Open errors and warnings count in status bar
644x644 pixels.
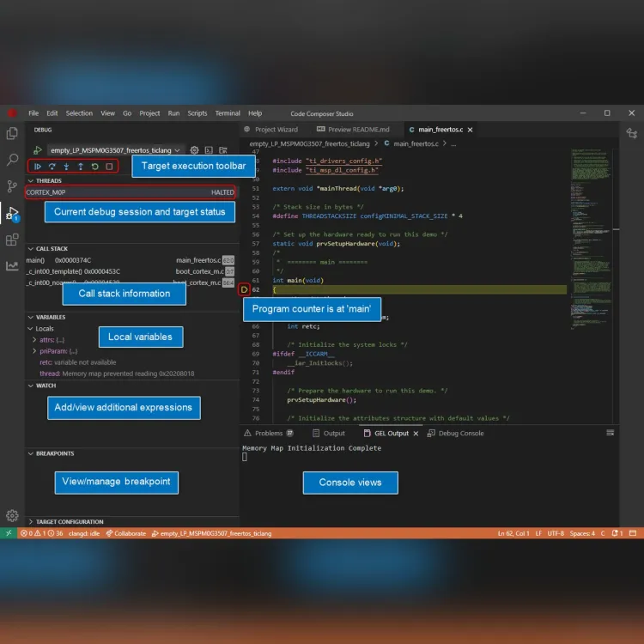pyautogui.click(x=42, y=533)
